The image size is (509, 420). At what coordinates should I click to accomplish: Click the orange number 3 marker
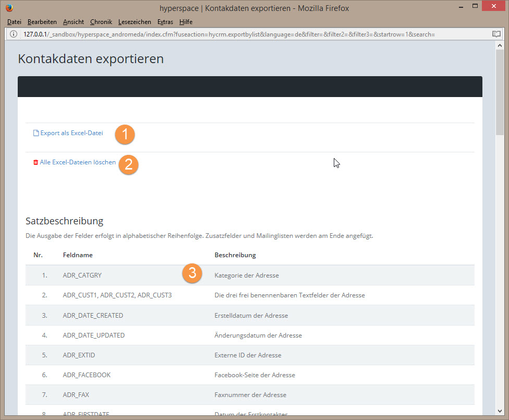[x=192, y=273]
